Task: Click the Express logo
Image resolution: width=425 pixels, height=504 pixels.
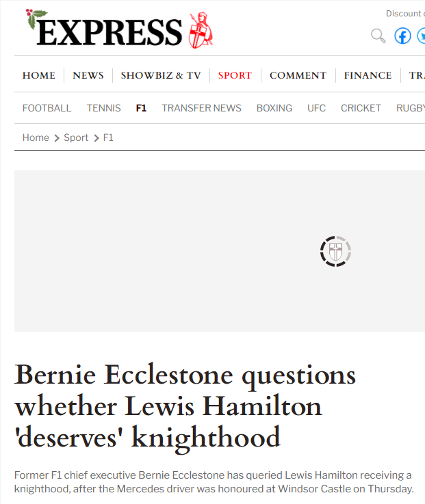Action: (110, 31)
